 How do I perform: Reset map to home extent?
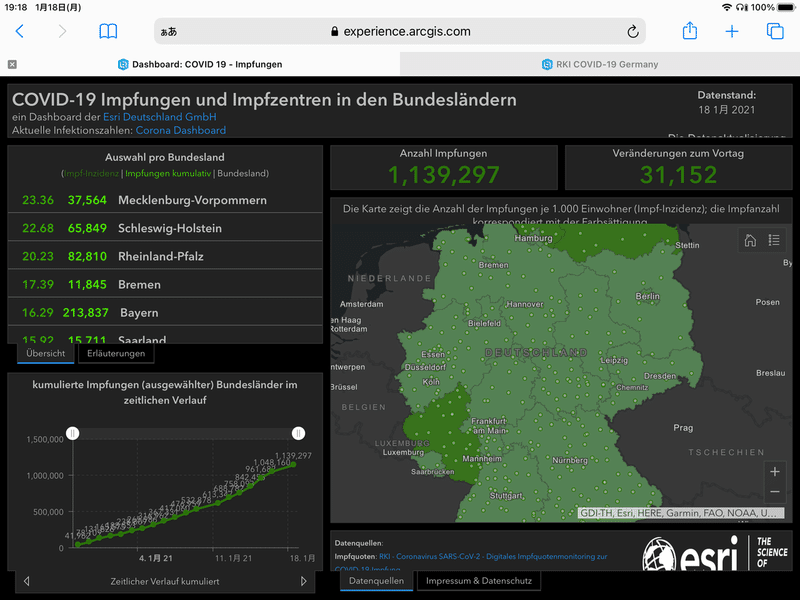pyautogui.click(x=750, y=240)
